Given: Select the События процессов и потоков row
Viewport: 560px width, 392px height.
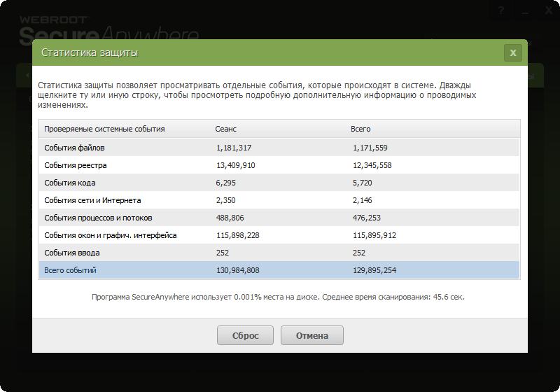Looking at the screenshot, I should pyautogui.click(x=279, y=218).
